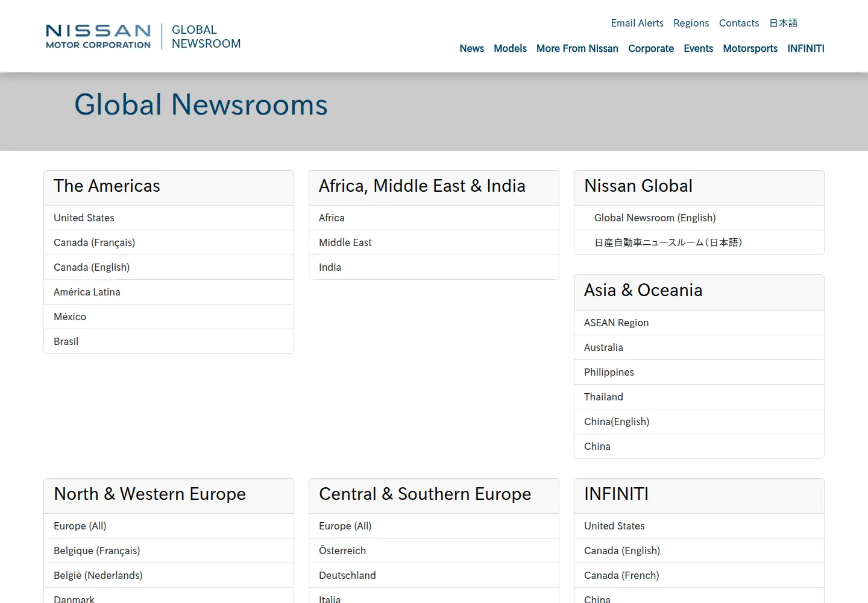Open Africa newsroom
Image resolution: width=868 pixels, height=603 pixels.
tap(434, 218)
